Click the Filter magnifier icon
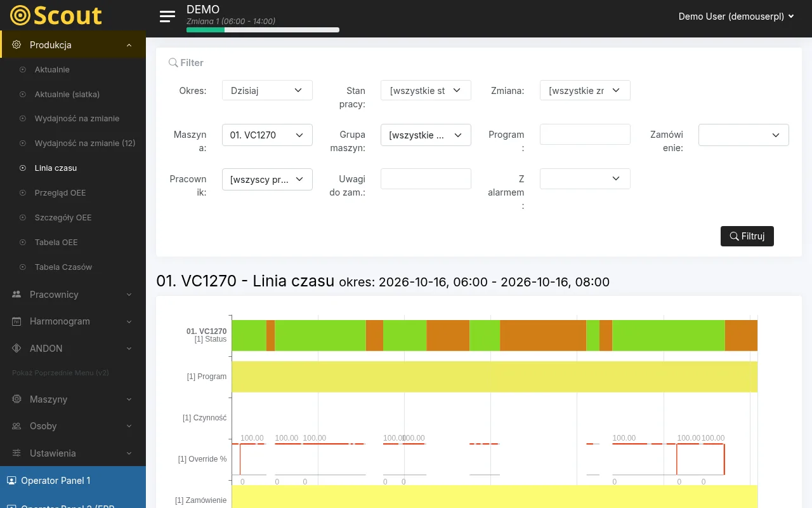 173,63
